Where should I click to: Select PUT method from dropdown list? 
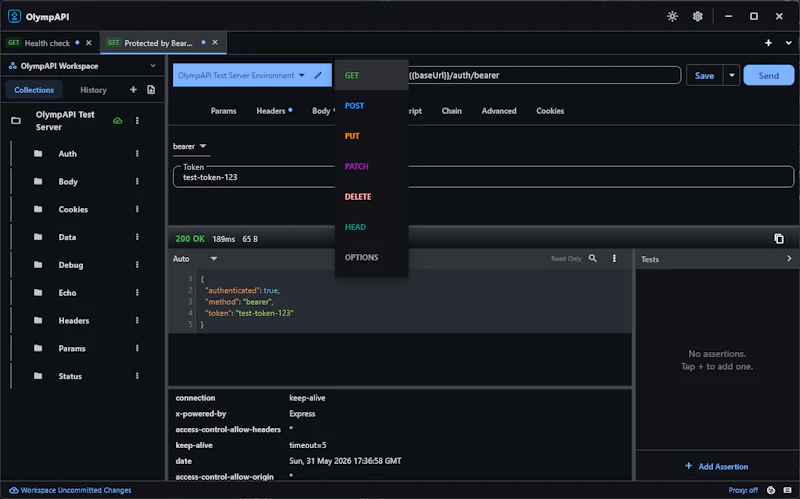(x=371, y=136)
